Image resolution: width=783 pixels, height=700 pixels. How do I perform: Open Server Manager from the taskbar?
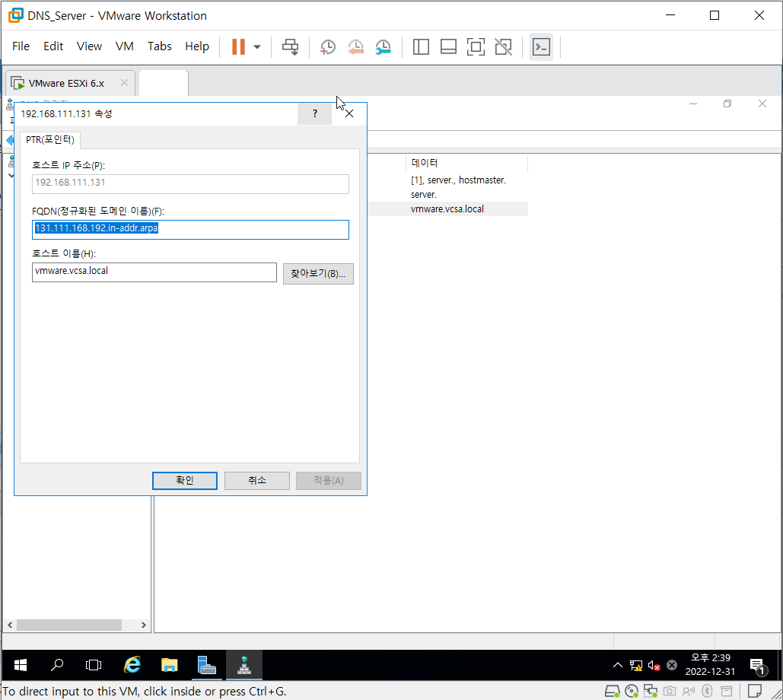(207, 665)
